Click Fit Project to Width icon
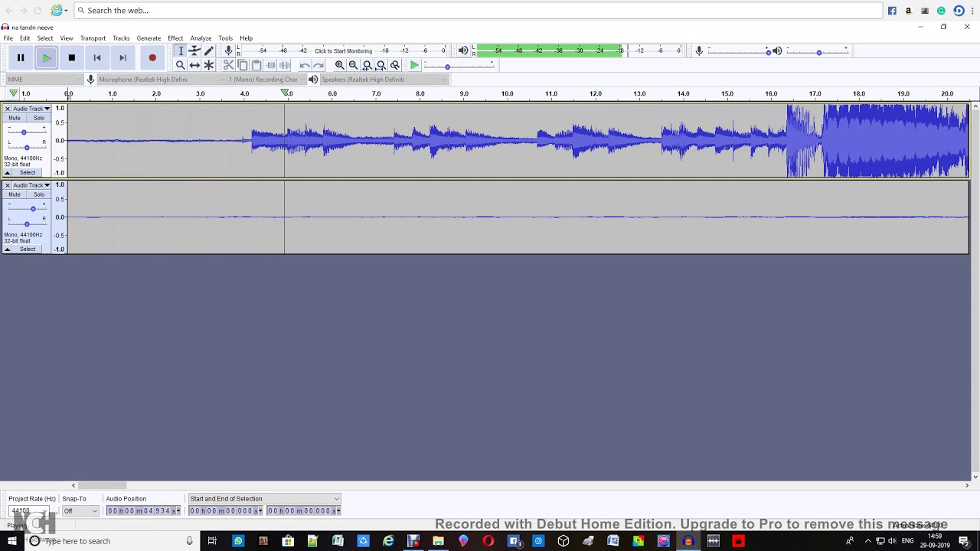This screenshot has height=551, width=980. click(x=381, y=65)
